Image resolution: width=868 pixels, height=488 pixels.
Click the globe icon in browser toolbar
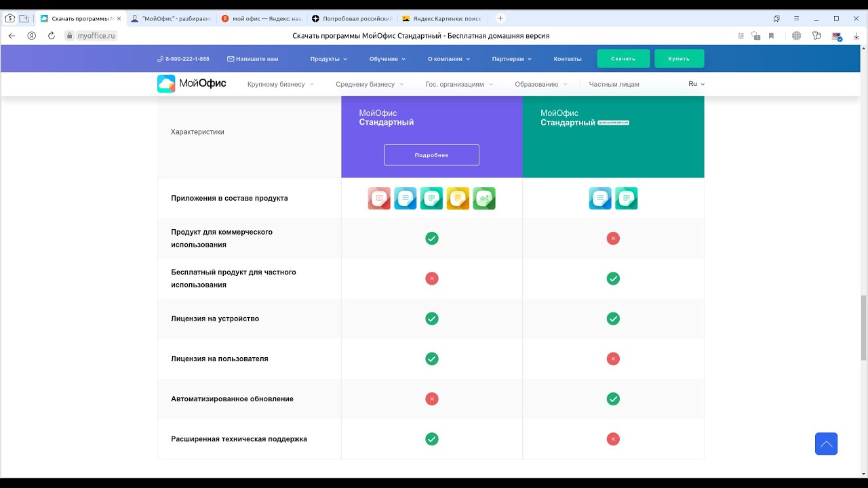tap(797, 36)
